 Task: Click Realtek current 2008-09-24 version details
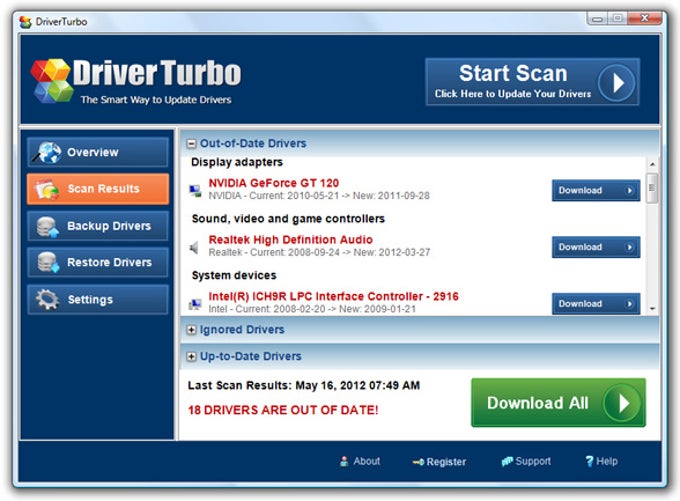pyautogui.click(x=320, y=252)
